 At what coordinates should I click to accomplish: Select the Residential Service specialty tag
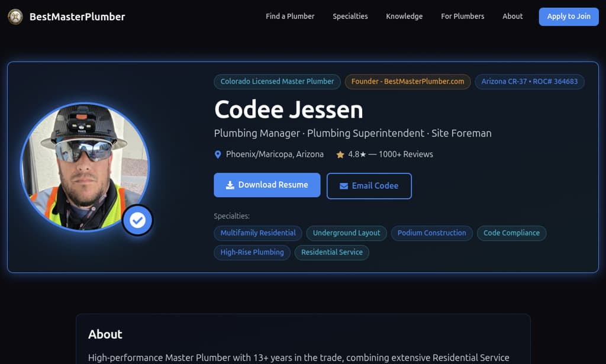click(331, 252)
